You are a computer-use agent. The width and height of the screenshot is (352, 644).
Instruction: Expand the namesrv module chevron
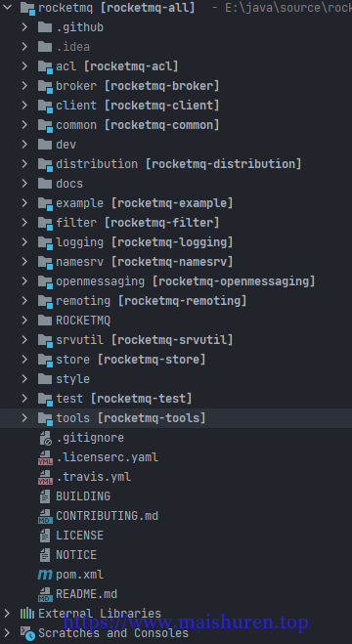tap(24, 262)
